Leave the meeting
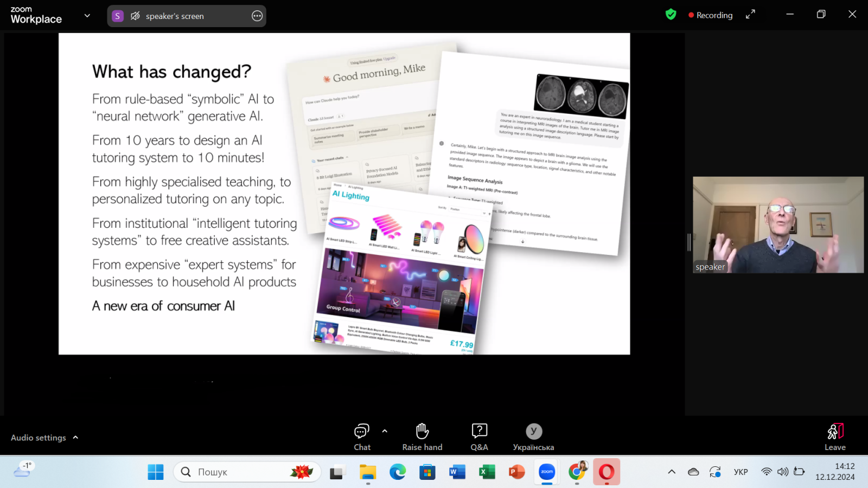This screenshot has height=488, width=868. coord(835,437)
